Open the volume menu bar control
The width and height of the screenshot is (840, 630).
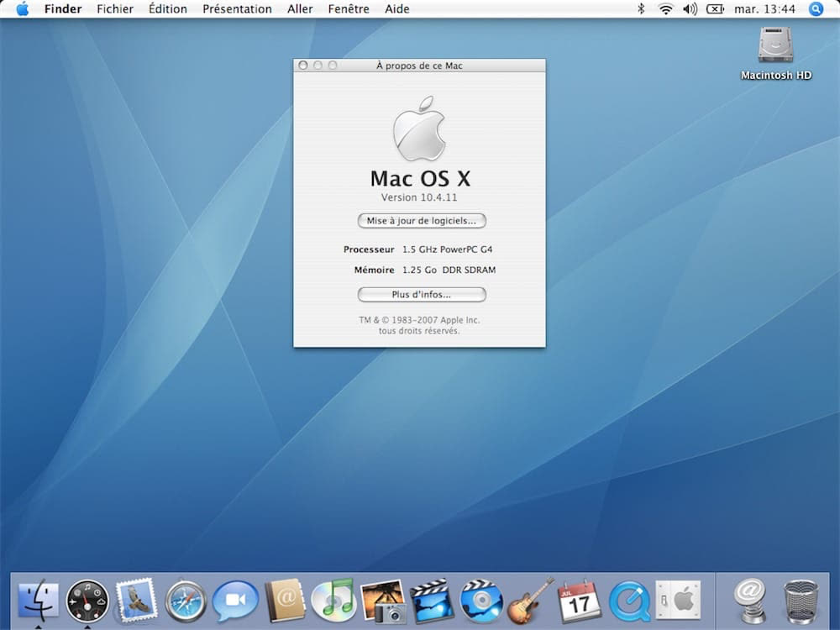point(690,9)
